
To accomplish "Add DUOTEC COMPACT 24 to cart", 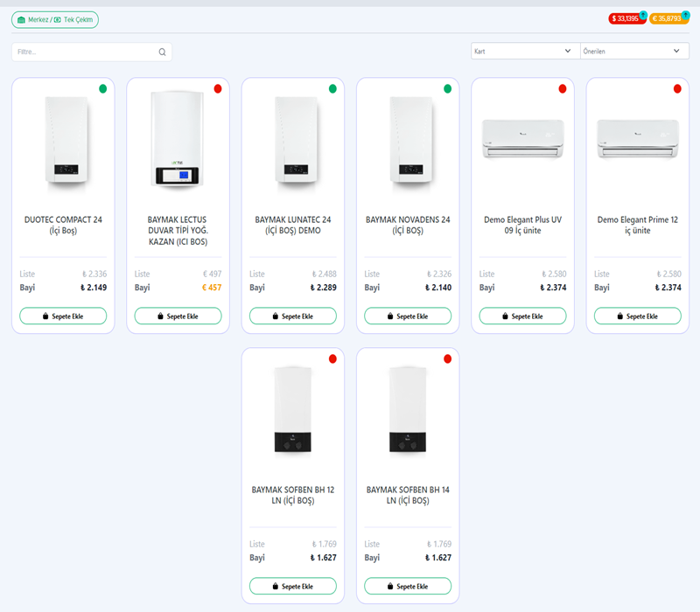I will [x=63, y=316].
